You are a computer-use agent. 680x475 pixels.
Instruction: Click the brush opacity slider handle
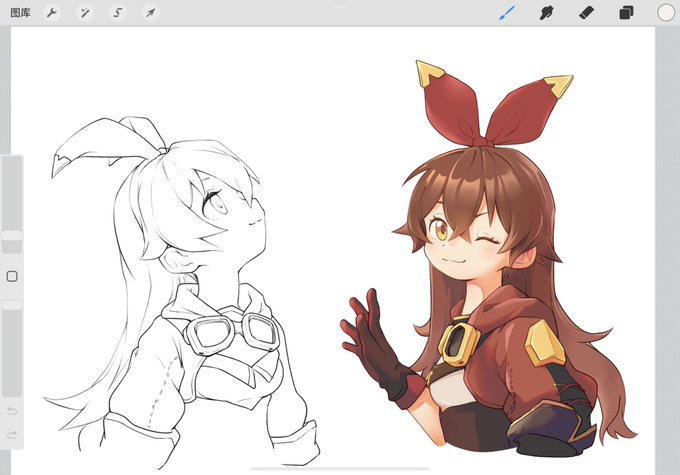pyautogui.click(x=12, y=305)
